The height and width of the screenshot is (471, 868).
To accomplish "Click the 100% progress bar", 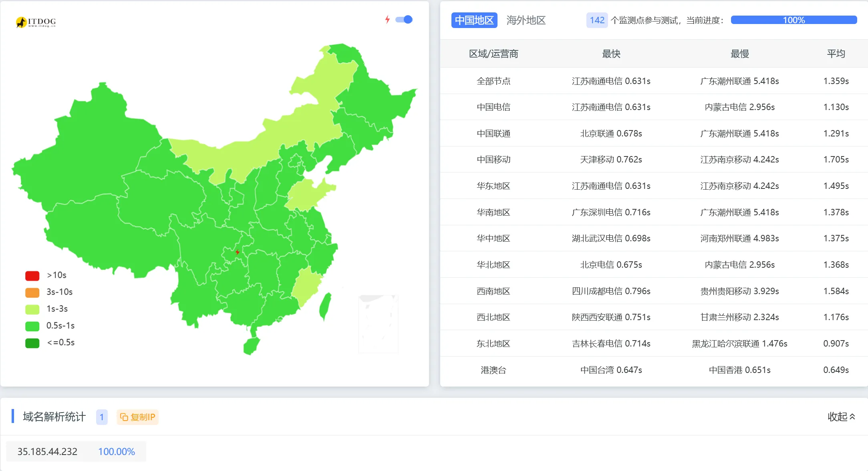I will tap(793, 20).
